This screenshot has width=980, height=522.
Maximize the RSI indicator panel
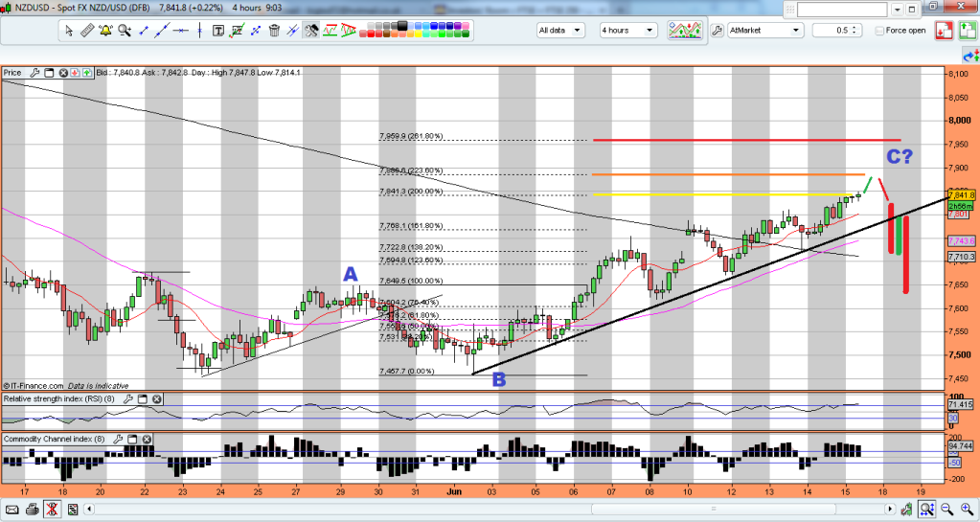(143, 398)
